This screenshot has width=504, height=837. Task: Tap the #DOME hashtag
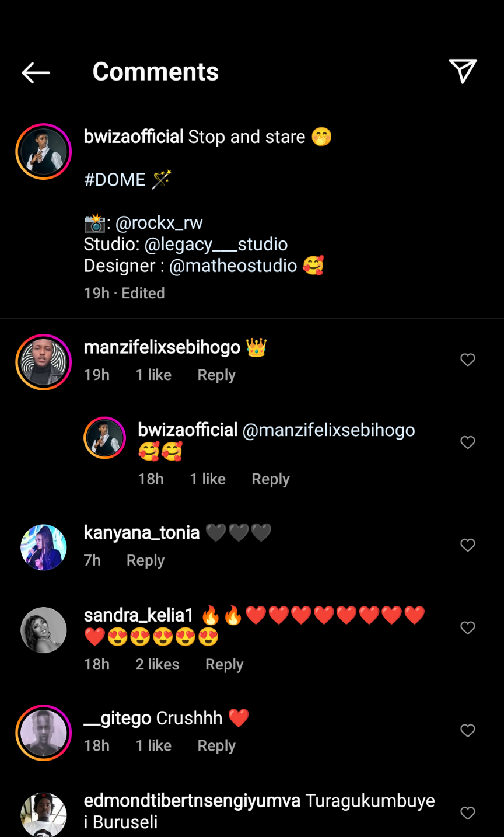coord(115,180)
